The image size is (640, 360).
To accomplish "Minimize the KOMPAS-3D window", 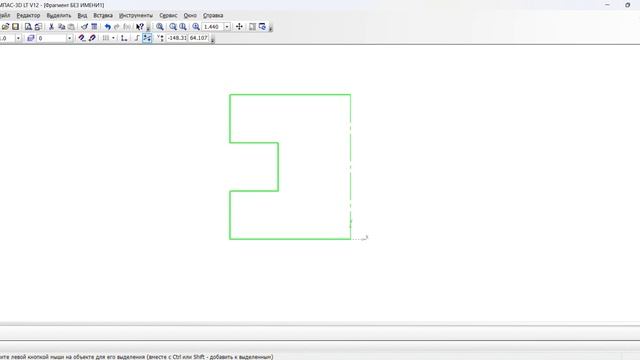I will click(607, 5).
